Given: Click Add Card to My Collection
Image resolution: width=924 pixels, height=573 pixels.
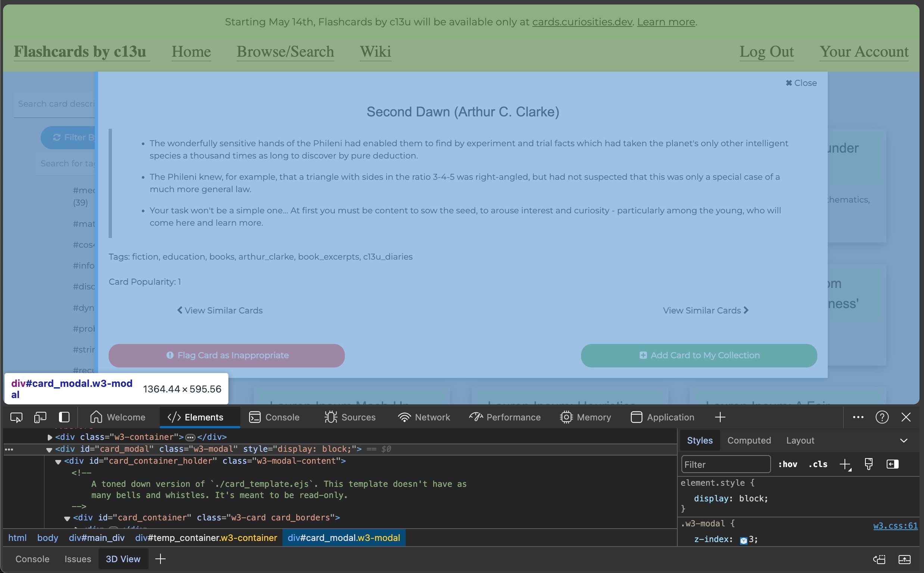Looking at the screenshot, I should point(699,356).
